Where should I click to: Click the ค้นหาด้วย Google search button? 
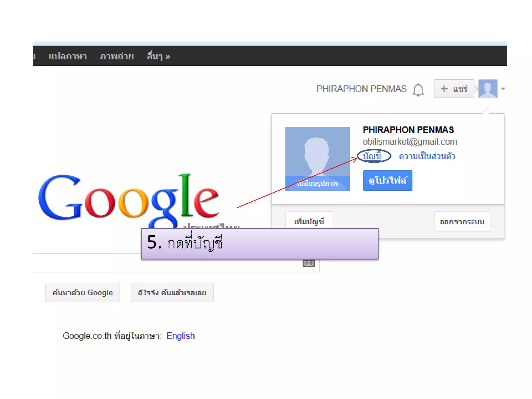pyautogui.click(x=83, y=292)
